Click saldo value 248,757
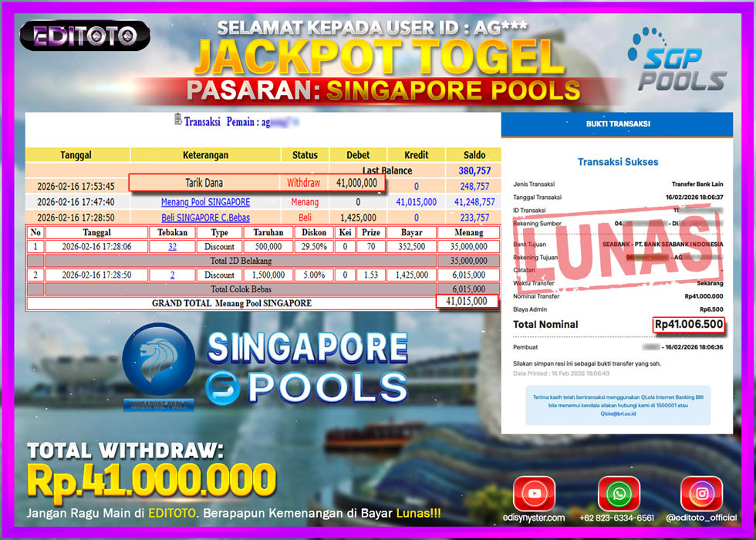Viewport: 756px width, 540px height. tap(474, 186)
